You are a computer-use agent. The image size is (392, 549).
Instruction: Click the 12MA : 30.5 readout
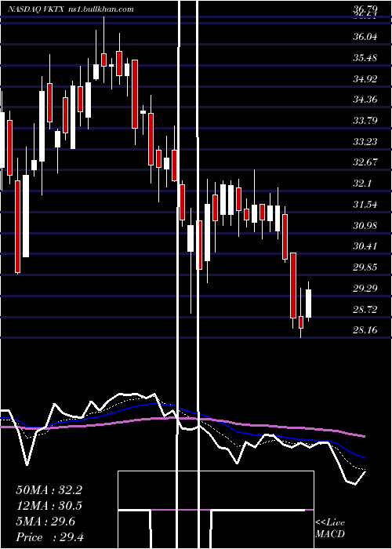pos(49,506)
